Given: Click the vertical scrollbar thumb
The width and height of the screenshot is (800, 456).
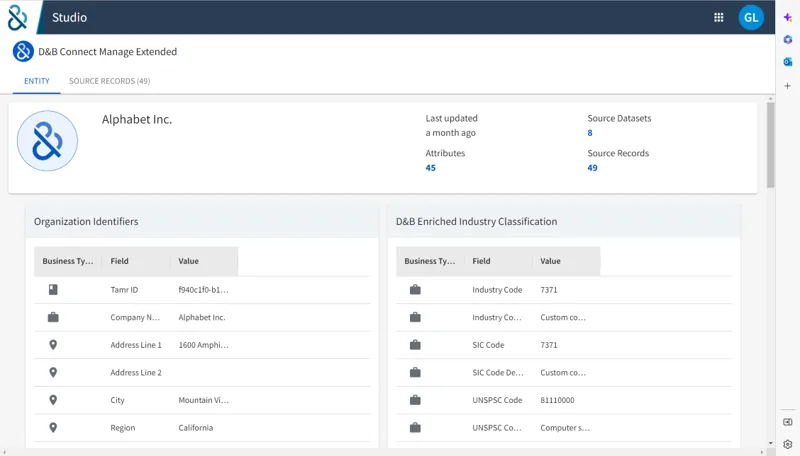Looking at the screenshot, I should (x=770, y=145).
